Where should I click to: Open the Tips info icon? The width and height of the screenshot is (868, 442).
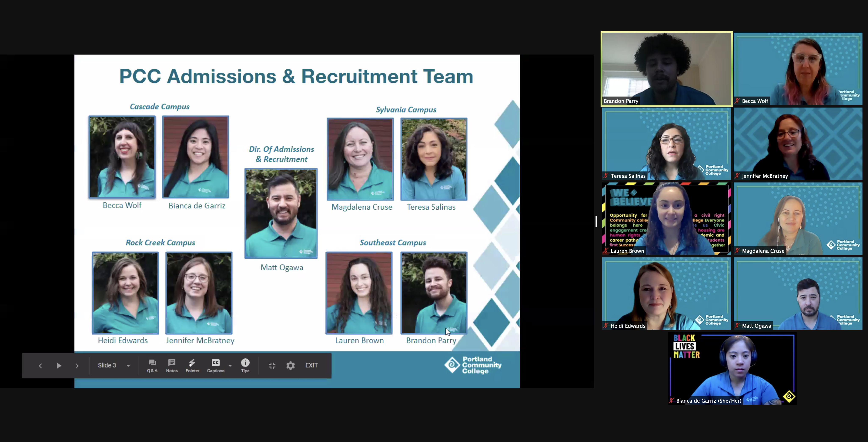coord(245,365)
